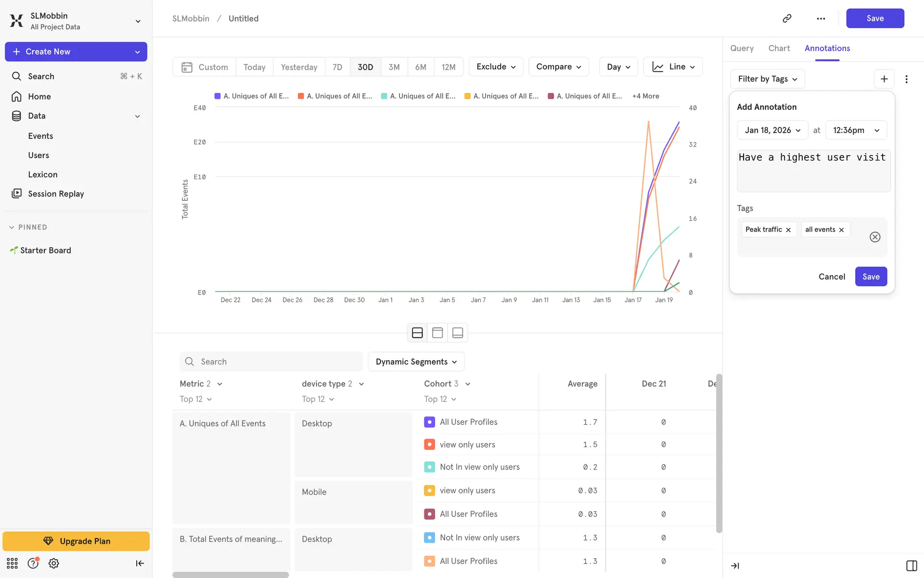Click the plus icon to add annotation
The width and height of the screenshot is (924, 578).
coord(884,79)
